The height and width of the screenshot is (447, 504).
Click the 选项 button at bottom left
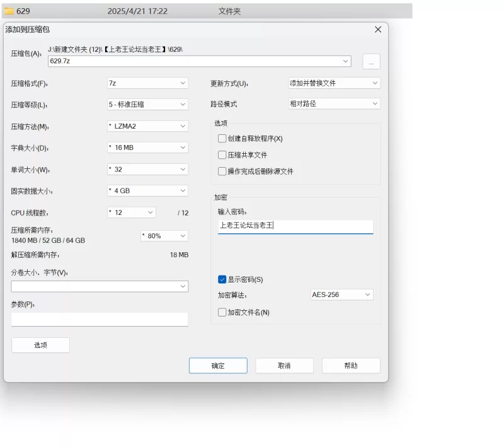coord(40,345)
